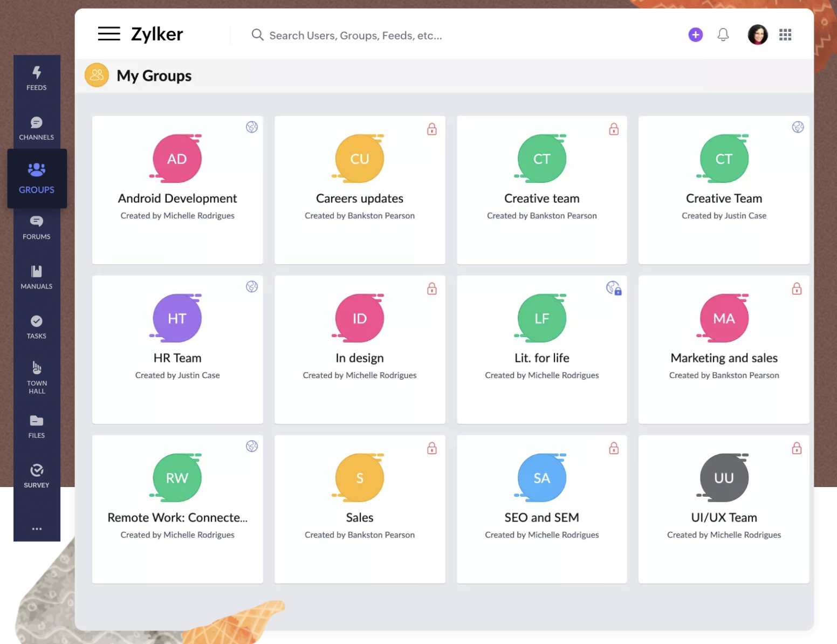Open the Android Development group
Image resolution: width=837 pixels, height=644 pixels.
(177, 198)
